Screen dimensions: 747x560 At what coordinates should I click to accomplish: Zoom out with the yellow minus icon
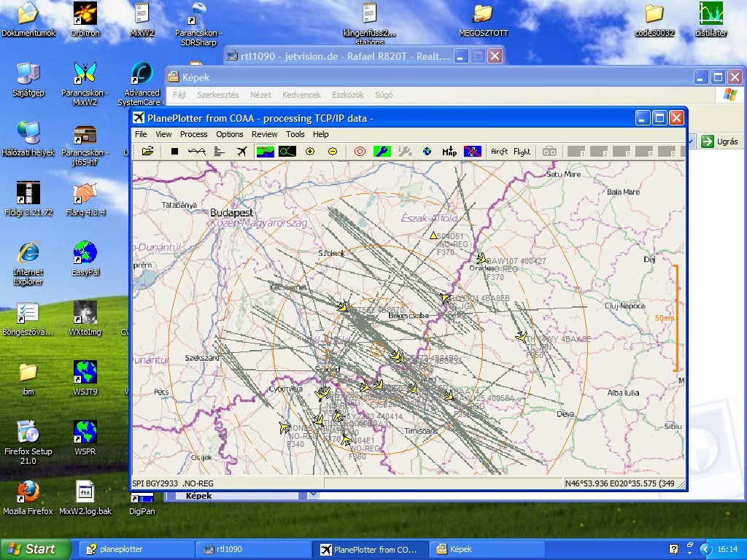coord(333,152)
